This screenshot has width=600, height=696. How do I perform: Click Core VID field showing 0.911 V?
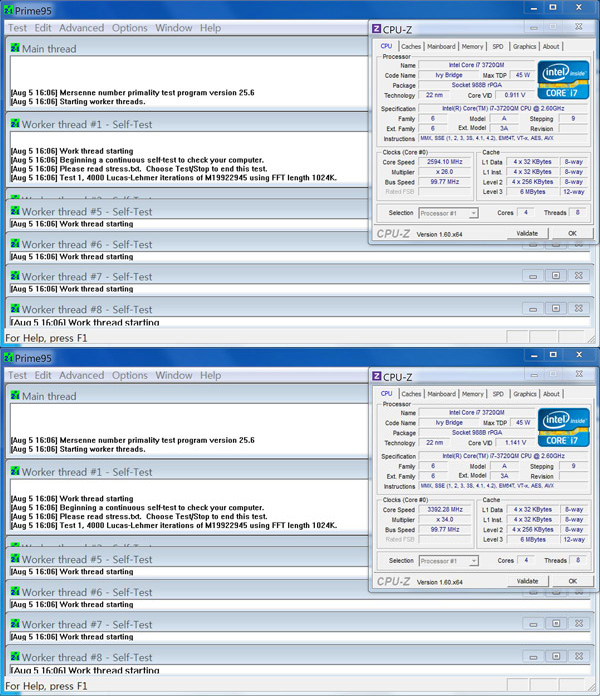(515, 95)
